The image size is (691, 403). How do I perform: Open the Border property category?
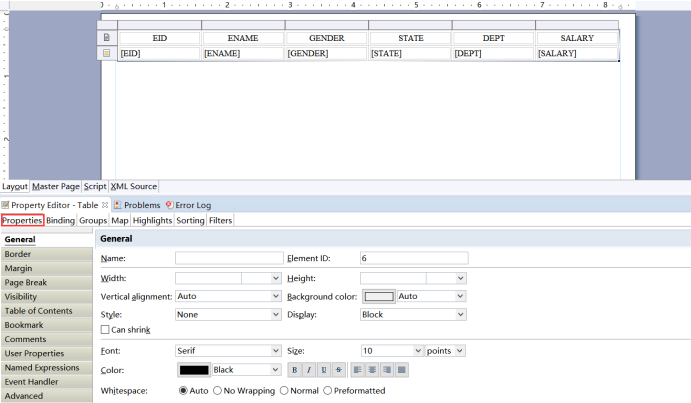pyautogui.click(x=47, y=254)
